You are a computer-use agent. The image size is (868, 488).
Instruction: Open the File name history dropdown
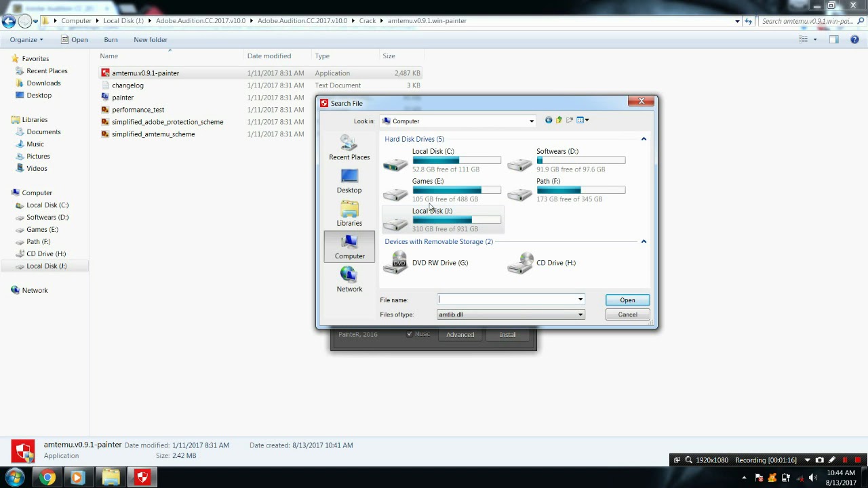coord(580,300)
